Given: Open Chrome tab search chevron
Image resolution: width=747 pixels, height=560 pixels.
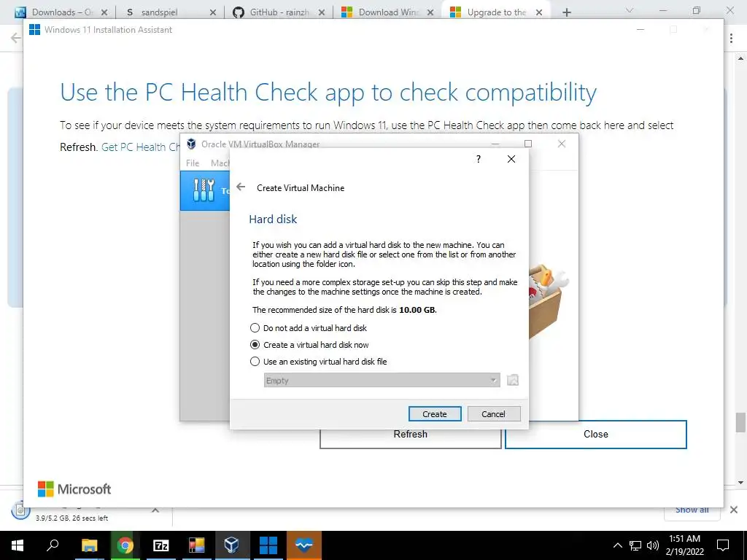Looking at the screenshot, I should (630, 10).
